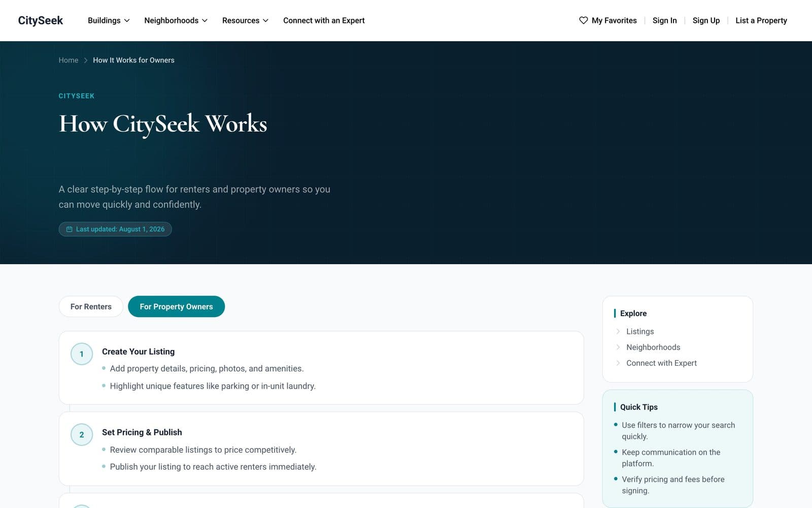Expand the Neighborhoods nav dropdown
The height and width of the screenshot is (508, 812).
click(176, 20)
